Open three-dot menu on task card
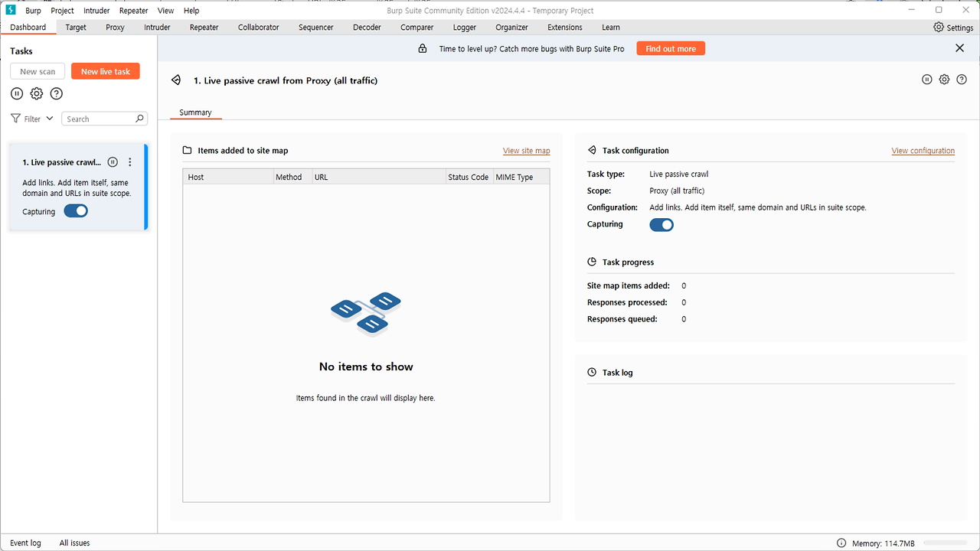 130,162
